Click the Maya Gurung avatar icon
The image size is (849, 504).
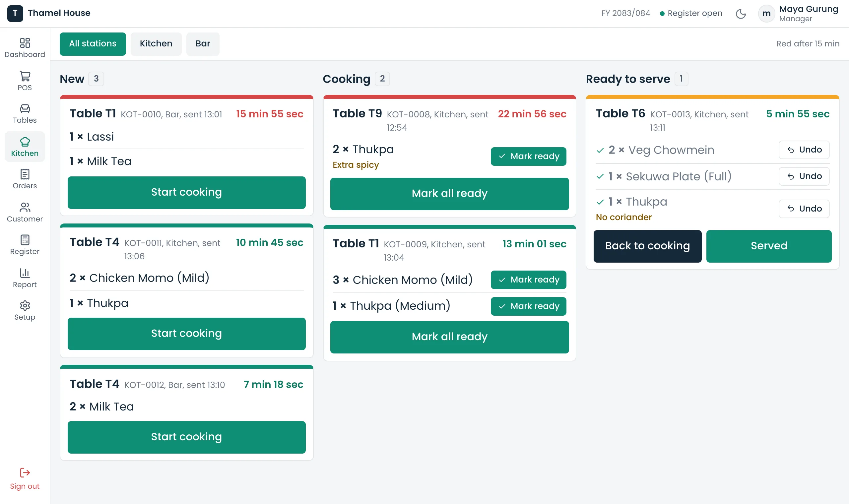766,14
